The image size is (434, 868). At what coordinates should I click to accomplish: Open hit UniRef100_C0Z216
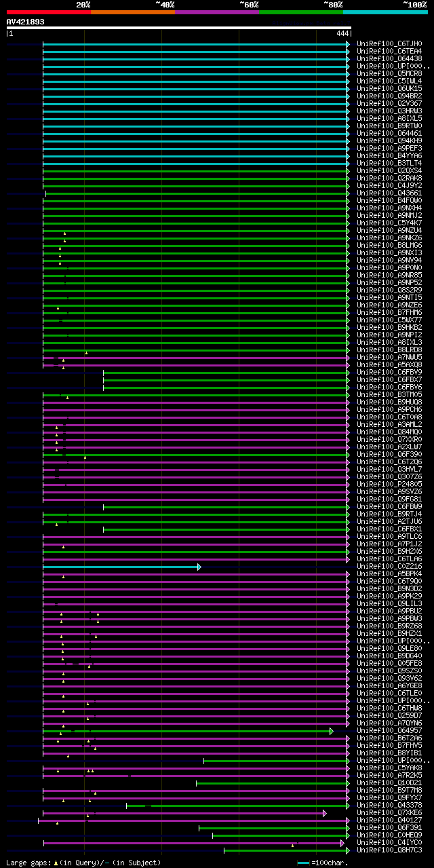click(x=389, y=566)
